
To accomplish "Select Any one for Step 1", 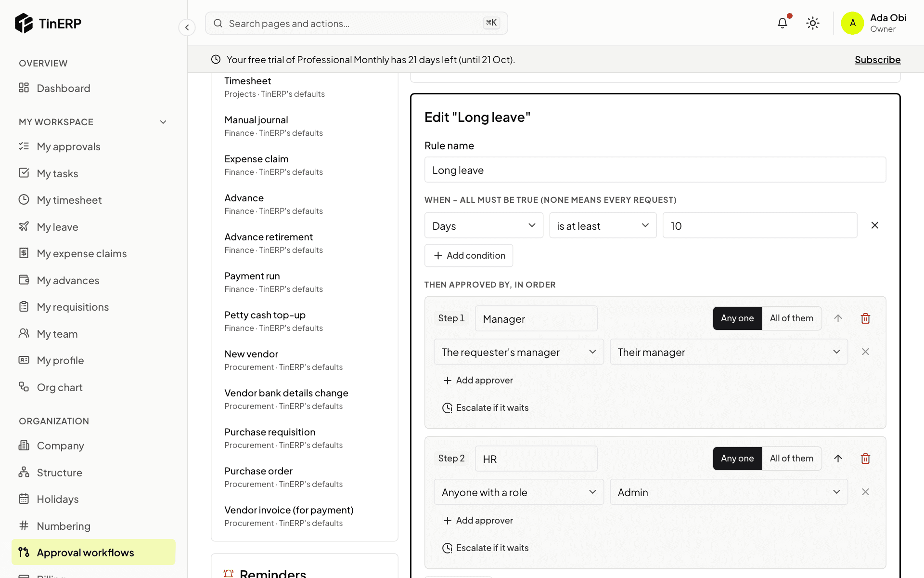I will point(737,318).
